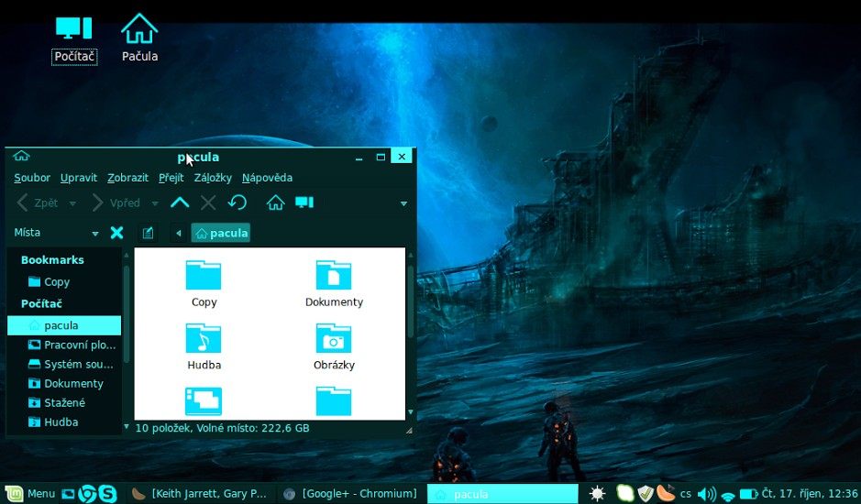Select the Obrázky folder in file view
The height and width of the screenshot is (504, 861).
pos(334,347)
